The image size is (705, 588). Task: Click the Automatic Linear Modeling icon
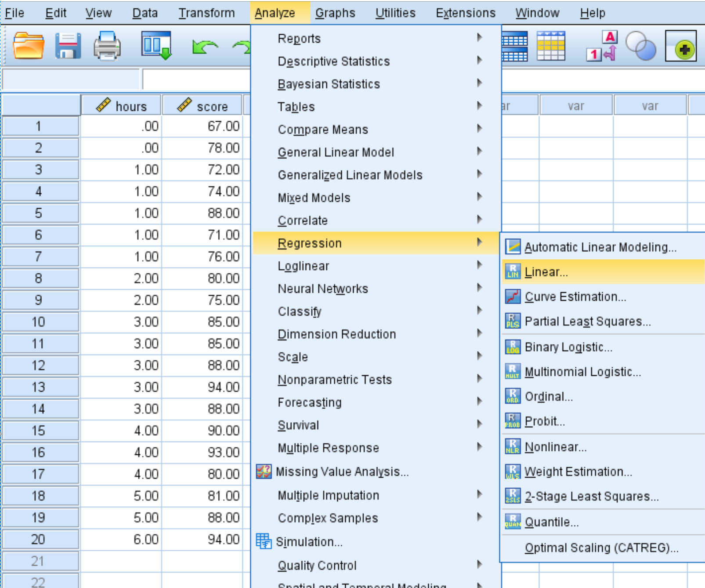click(x=513, y=247)
